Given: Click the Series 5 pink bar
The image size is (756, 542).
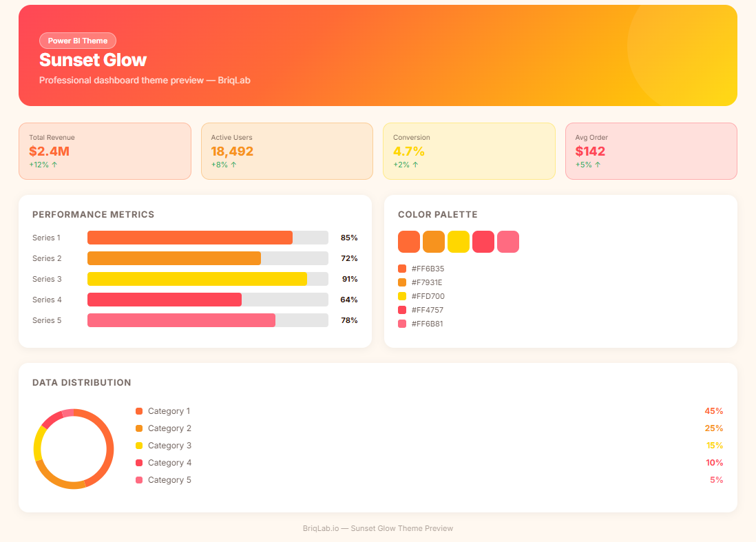Looking at the screenshot, I should pyautogui.click(x=181, y=320).
